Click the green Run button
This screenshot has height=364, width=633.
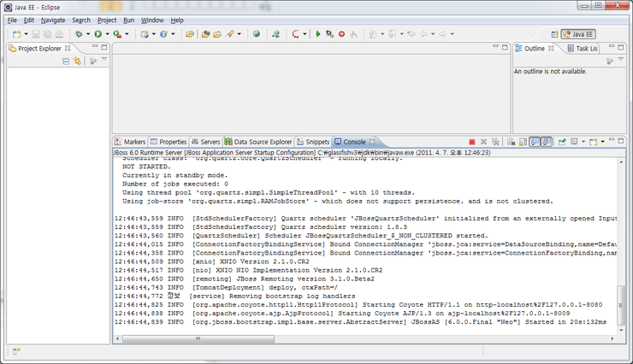[x=98, y=34]
